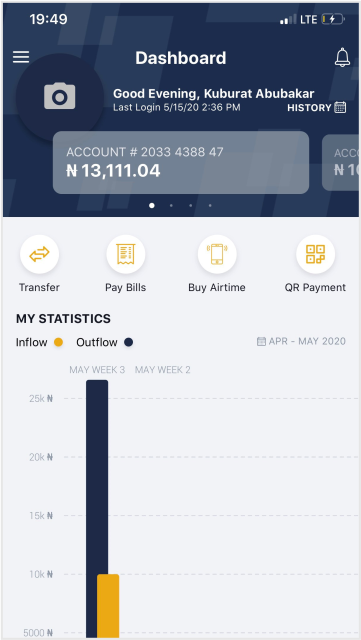Select the fourth account page dot
361x640 pixels.
point(210,206)
